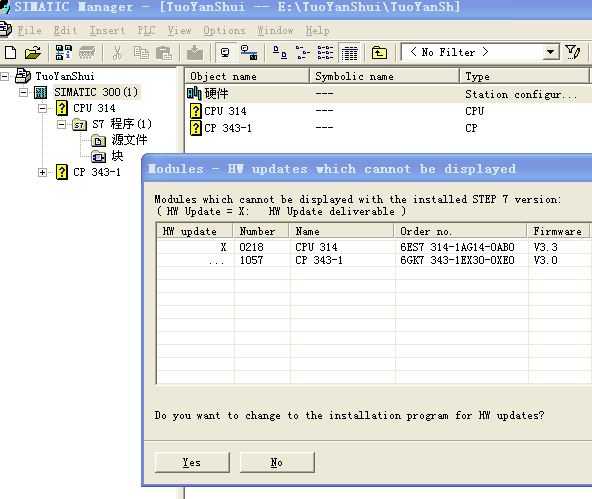Click the Number column header in the dialog
The image size is (592, 499).
tap(261, 231)
